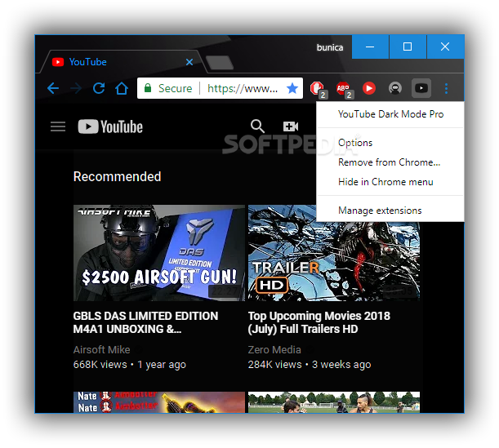Viewport: 499px width, 448px height.
Task: Click the green Secure padlock icon
Action: coord(148,88)
